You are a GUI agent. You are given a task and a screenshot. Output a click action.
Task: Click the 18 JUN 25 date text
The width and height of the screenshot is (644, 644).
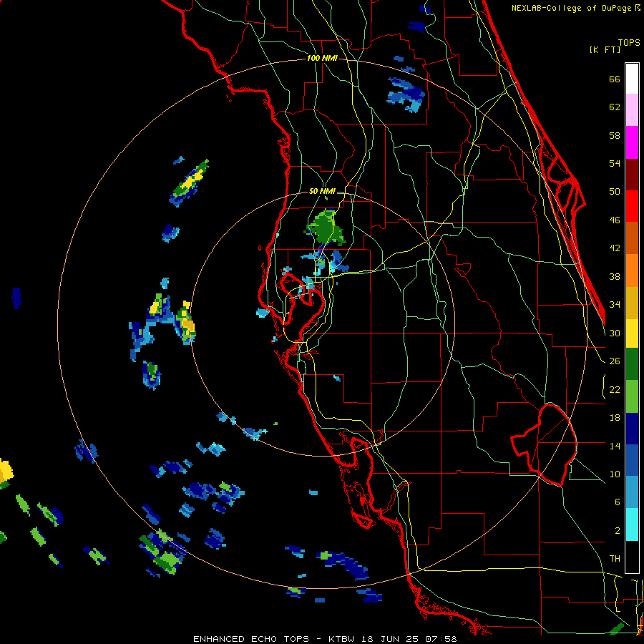[389, 639]
